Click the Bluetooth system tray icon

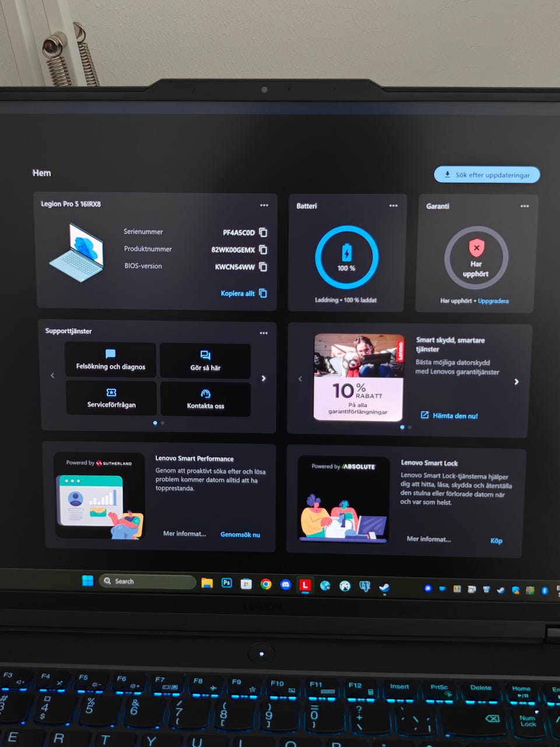(544, 591)
